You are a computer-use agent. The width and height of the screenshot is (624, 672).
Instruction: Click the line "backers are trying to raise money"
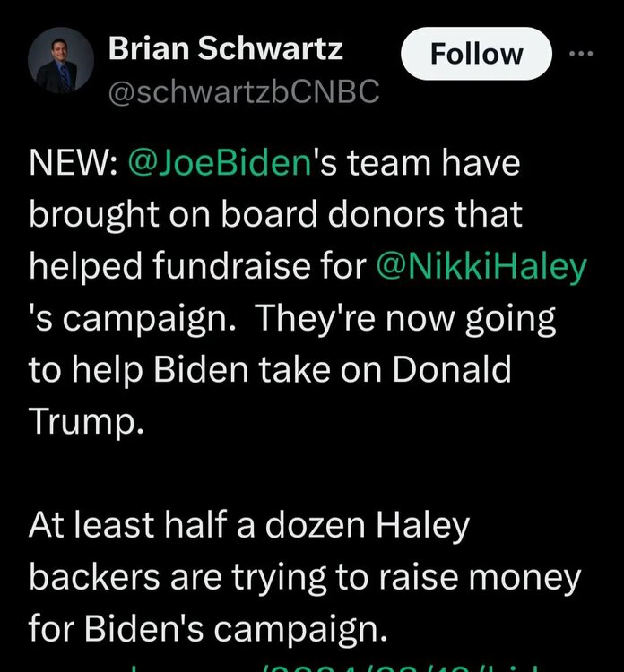305,575
